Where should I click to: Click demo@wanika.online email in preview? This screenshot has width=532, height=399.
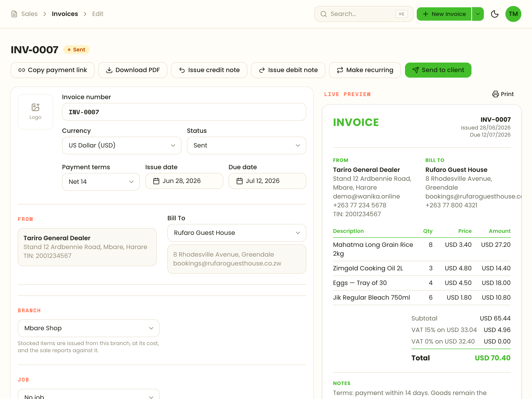click(x=366, y=196)
